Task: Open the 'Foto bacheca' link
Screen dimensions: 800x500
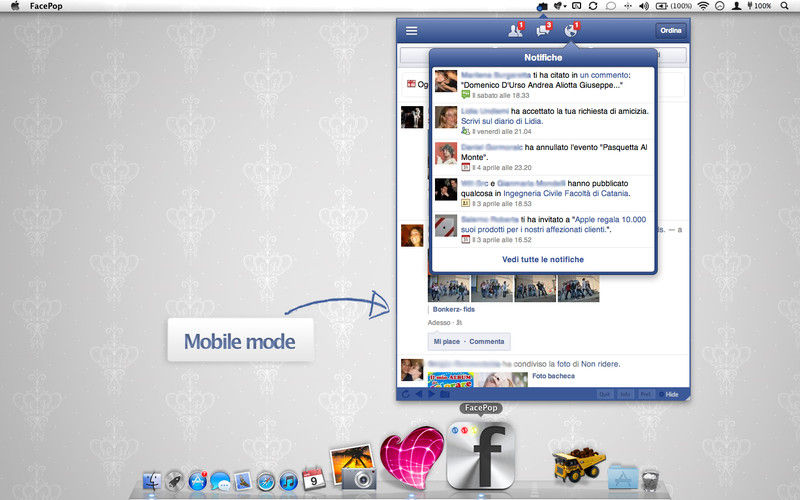Action: (x=553, y=376)
